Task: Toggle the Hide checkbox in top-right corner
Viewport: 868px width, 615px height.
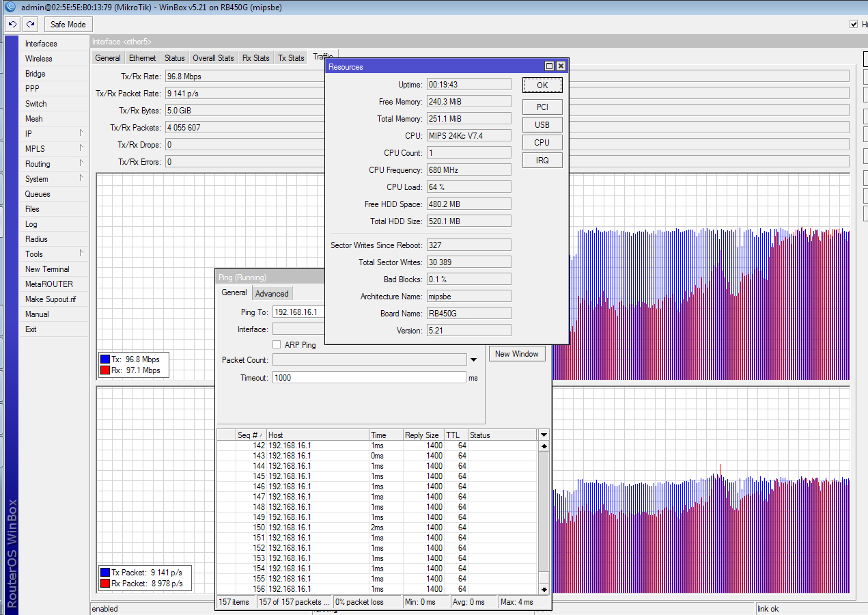Action: pos(854,24)
